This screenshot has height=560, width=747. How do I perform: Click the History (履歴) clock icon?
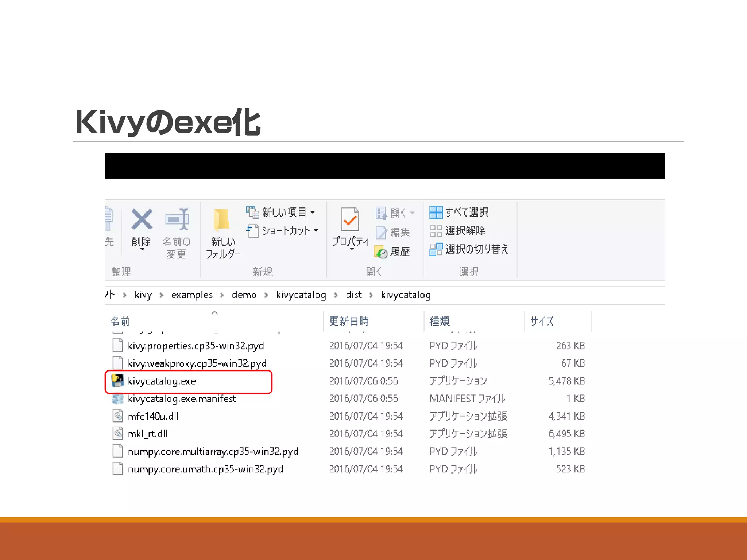coord(381,252)
